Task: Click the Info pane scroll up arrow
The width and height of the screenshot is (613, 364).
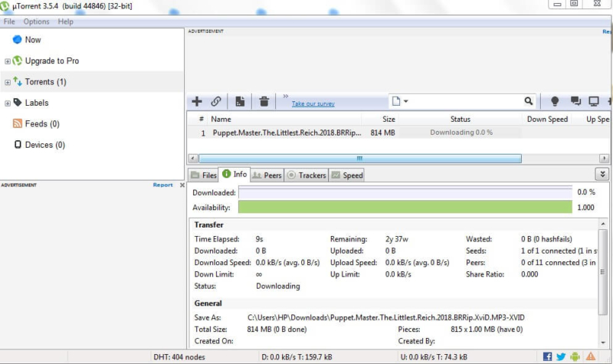Action: [602, 224]
